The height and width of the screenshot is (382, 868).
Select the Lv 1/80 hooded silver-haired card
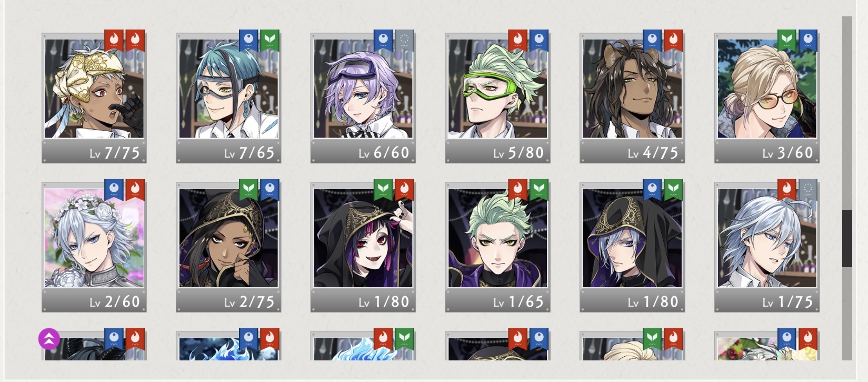pos(632,247)
